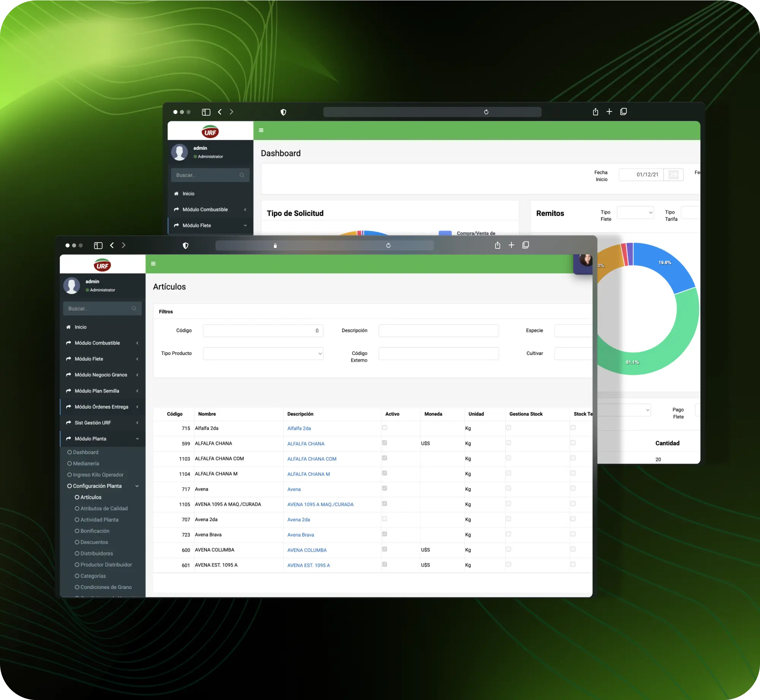Image resolution: width=760 pixels, height=700 pixels.
Task: Open the AVENA EST. 1095 A link
Action: click(x=309, y=565)
